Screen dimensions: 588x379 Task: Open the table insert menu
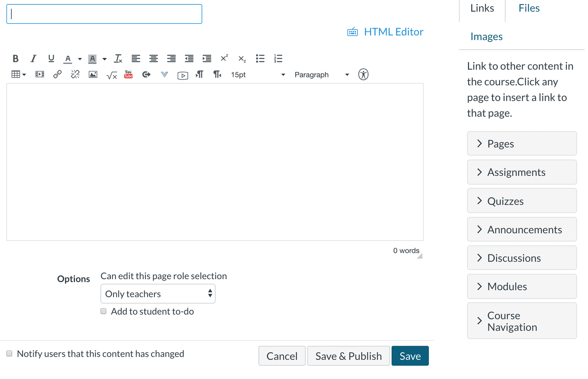18,74
